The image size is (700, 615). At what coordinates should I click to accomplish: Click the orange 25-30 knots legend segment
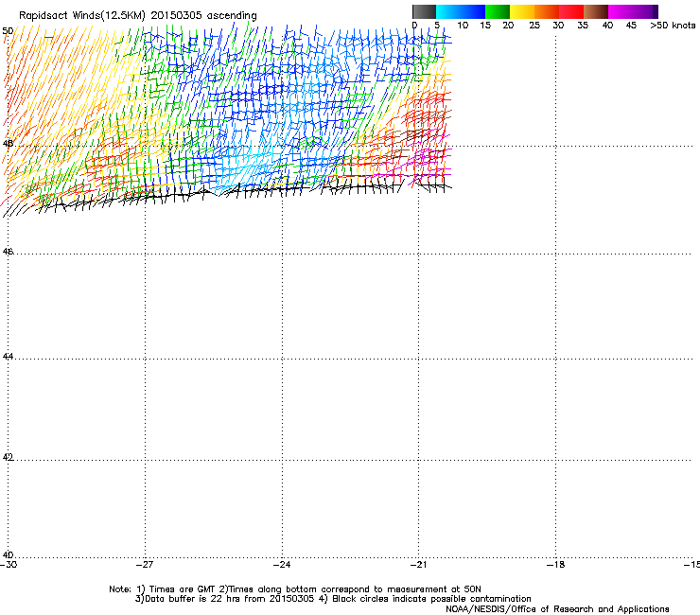(x=547, y=11)
